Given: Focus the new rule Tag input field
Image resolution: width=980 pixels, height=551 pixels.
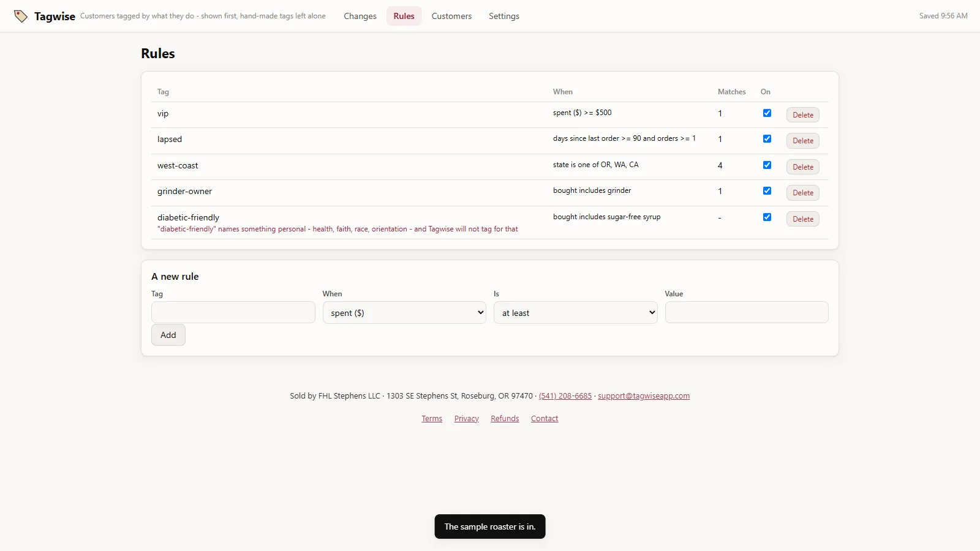Looking at the screenshot, I should coord(233,312).
